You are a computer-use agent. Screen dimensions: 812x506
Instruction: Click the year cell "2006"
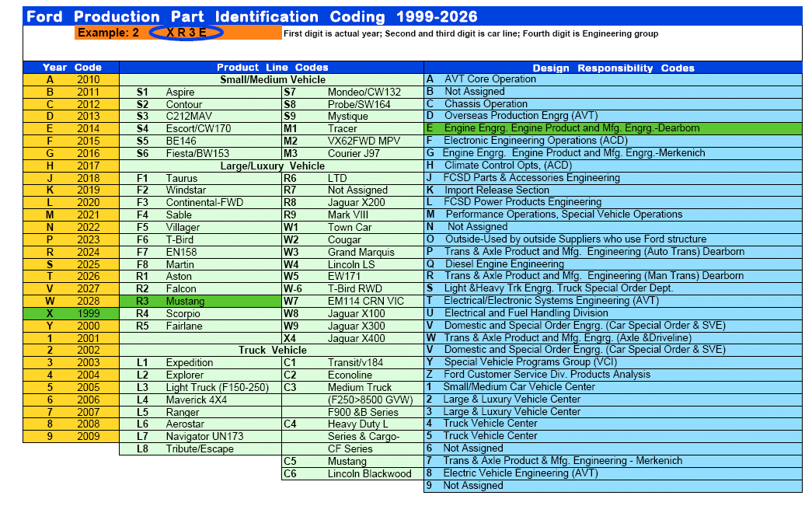click(89, 400)
